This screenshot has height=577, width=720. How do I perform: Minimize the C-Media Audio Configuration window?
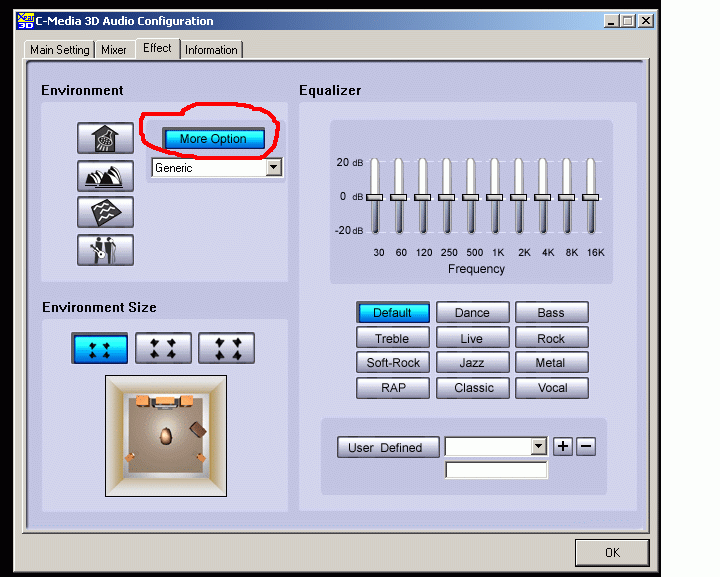pos(611,21)
